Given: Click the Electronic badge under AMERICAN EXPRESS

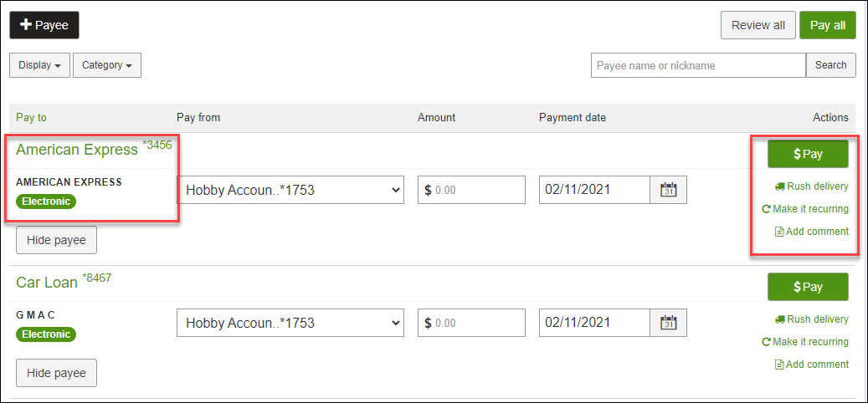Looking at the screenshot, I should [46, 201].
